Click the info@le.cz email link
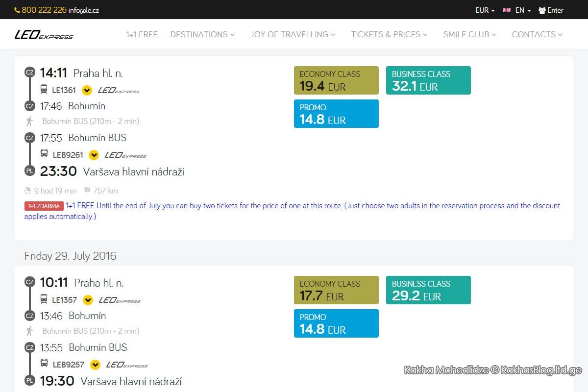This screenshot has width=588, height=392. [x=84, y=10]
